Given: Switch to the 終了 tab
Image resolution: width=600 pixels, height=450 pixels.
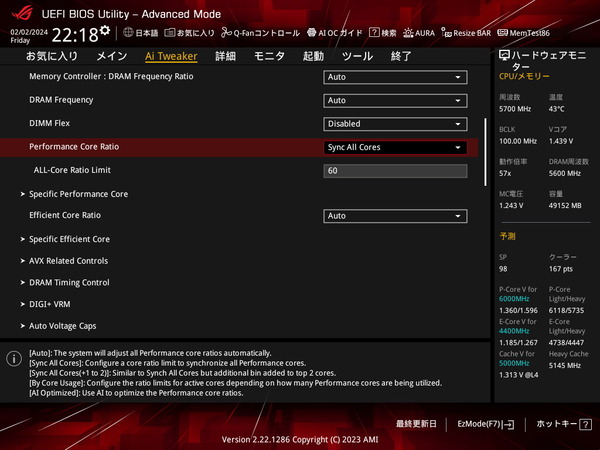Looking at the screenshot, I should coord(401,56).
